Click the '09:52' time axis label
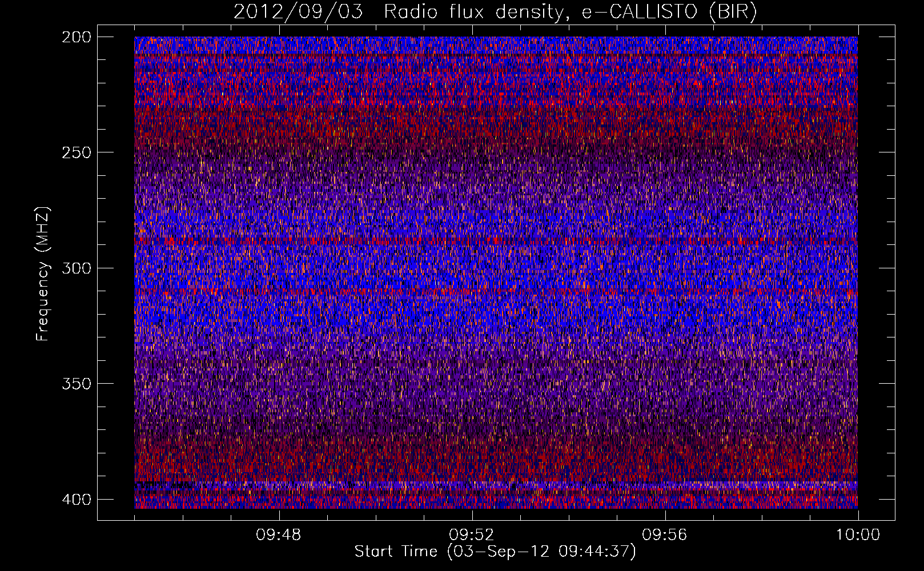This screenshot has width=924, height=571. [472, 536]
